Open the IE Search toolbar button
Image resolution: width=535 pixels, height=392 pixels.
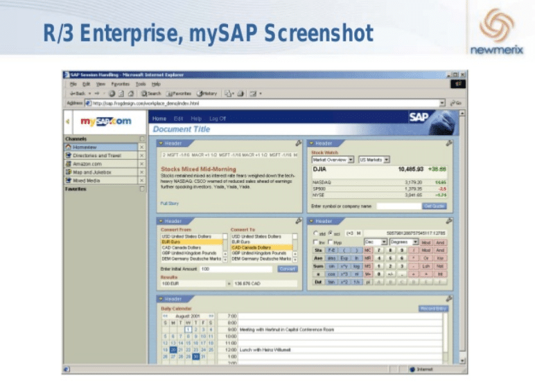point(151,93)
